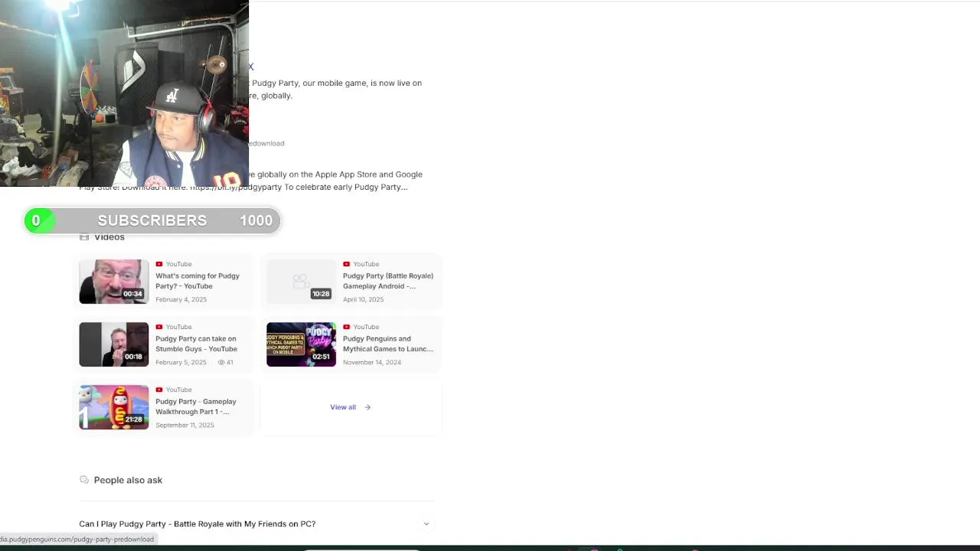980x551 pixels.
Task: Click the date "September 11, 2025"
Action: [185, 425]
